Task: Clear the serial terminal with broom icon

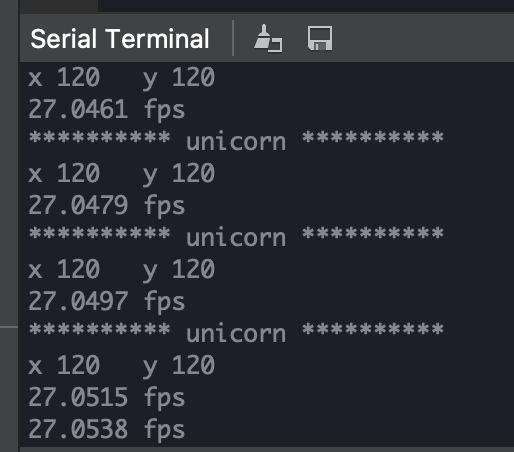Action: 268,38
